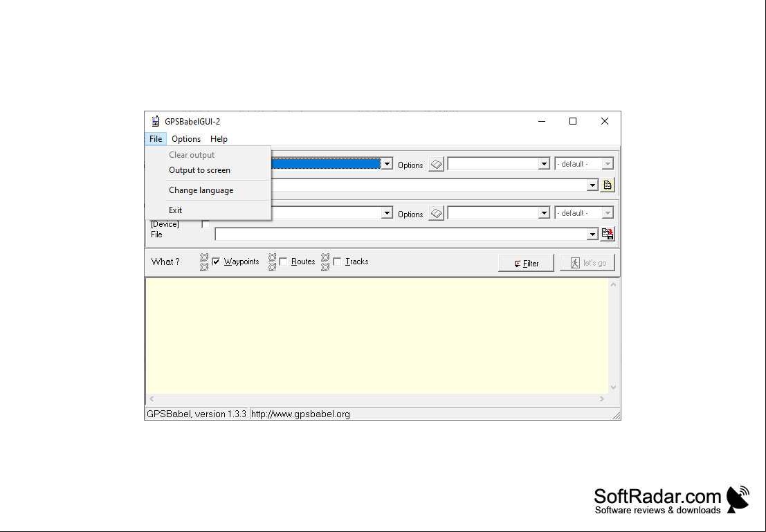
Task: Click the upper small icon beside Routes
Action: (272, 257)
